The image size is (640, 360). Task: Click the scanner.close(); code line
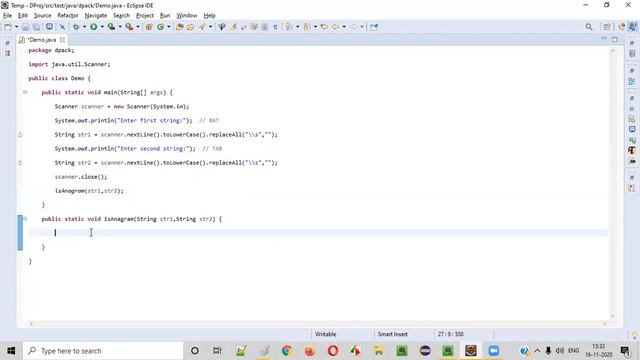[x=81, y=177]
